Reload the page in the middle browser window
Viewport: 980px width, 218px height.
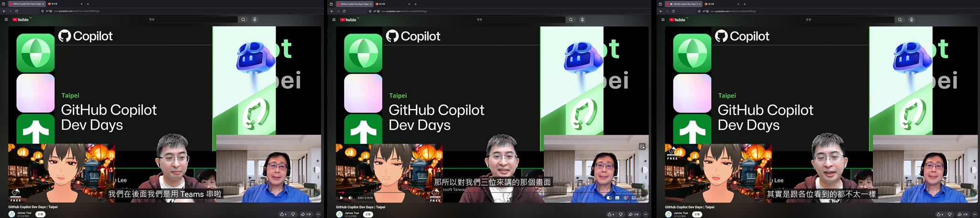click(x=345, y=11)
